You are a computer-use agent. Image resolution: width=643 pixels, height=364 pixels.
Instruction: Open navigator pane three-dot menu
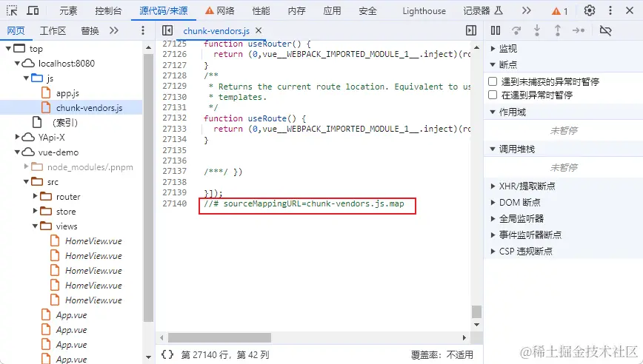[x=143, y=30]
